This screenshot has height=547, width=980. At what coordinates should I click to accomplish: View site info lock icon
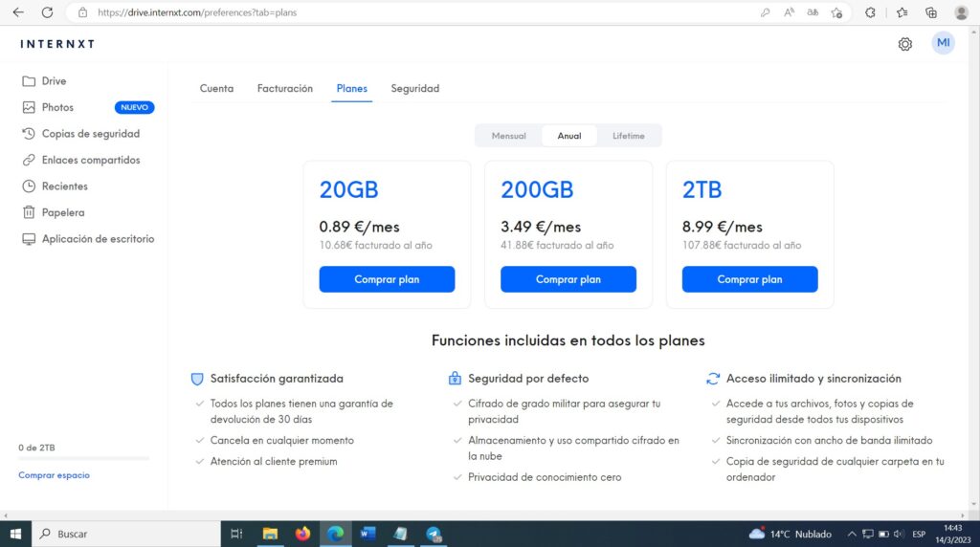[82, 11]
